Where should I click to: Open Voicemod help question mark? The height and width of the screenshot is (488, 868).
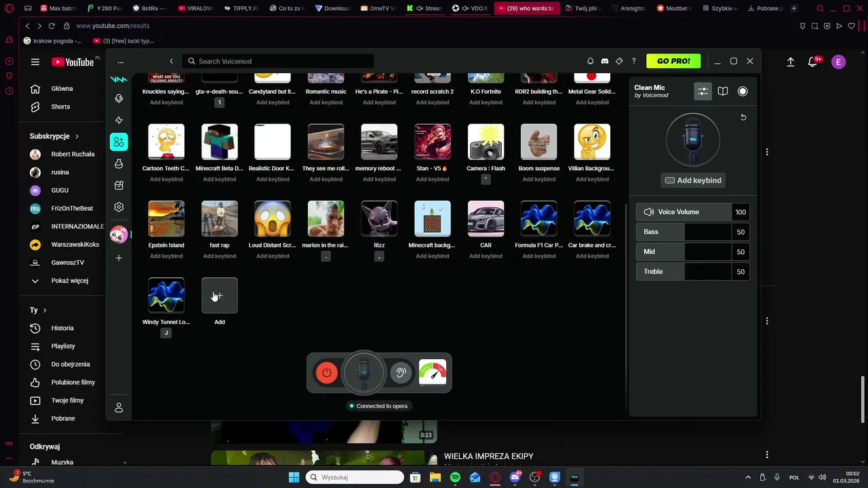click(x=634, y=61)
